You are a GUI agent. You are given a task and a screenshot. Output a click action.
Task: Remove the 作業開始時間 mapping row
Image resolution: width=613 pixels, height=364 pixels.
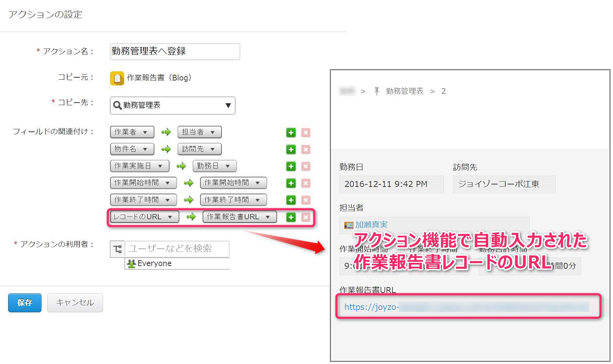306,183
